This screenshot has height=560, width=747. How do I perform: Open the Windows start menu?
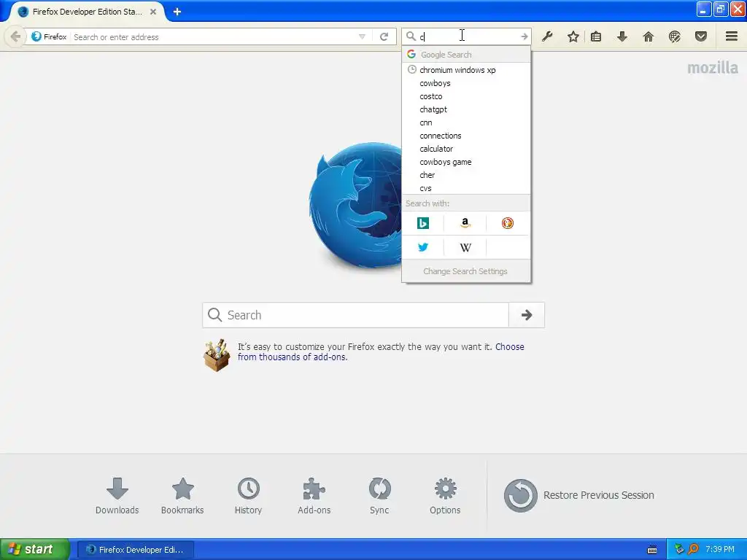pos(34,549)
